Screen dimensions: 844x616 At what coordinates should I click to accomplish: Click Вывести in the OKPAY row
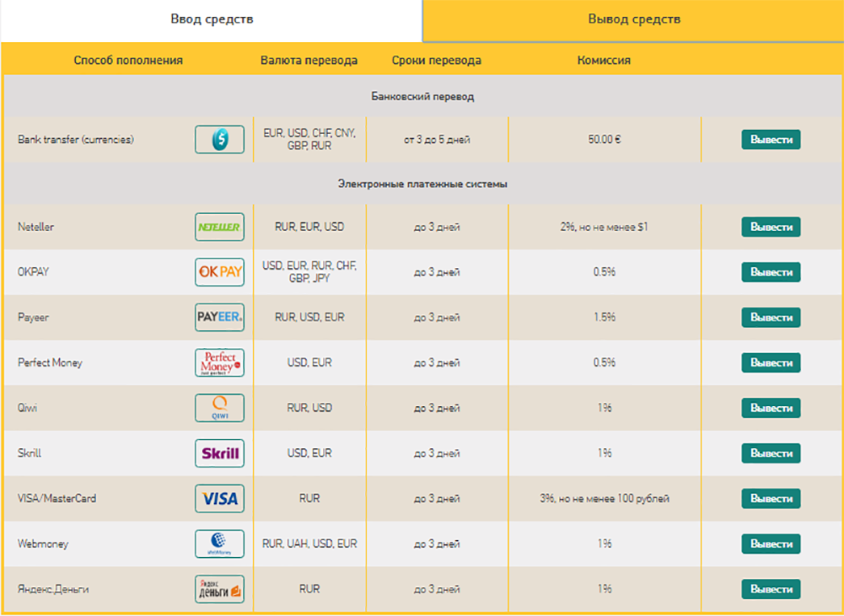pos(771,272)
